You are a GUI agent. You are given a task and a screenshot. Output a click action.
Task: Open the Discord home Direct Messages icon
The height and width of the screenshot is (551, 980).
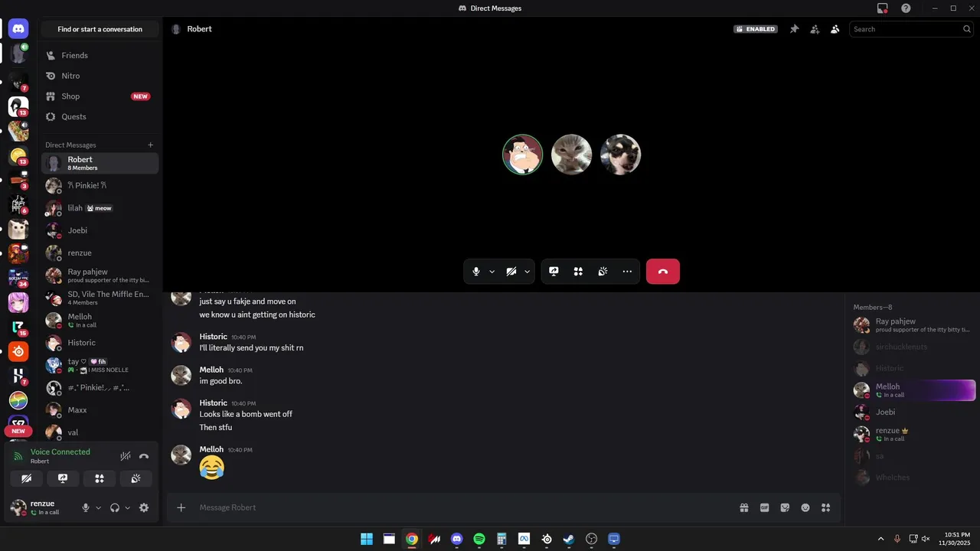tap(18, 29)
